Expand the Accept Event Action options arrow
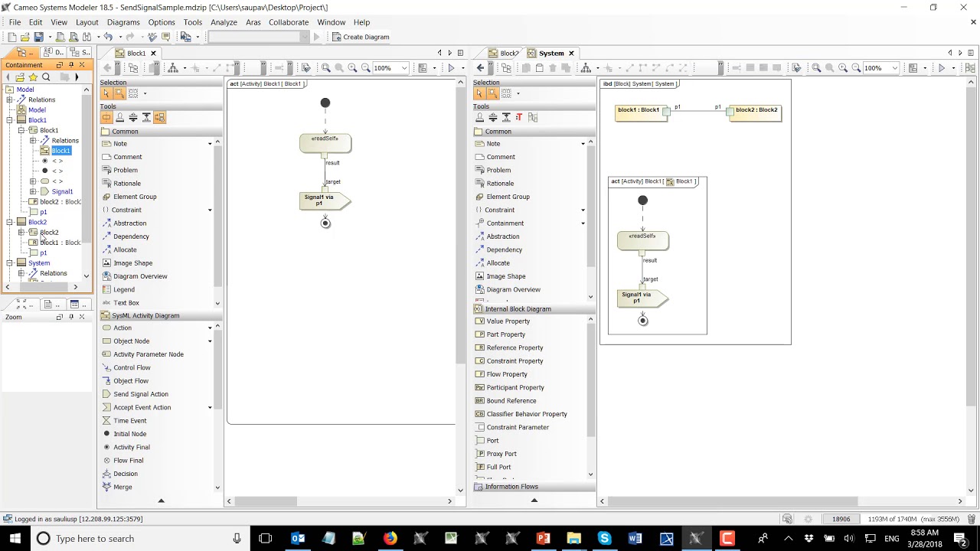The height and width of the screenshot is (551, 980). pyautogui.click(x=210, y=407)
